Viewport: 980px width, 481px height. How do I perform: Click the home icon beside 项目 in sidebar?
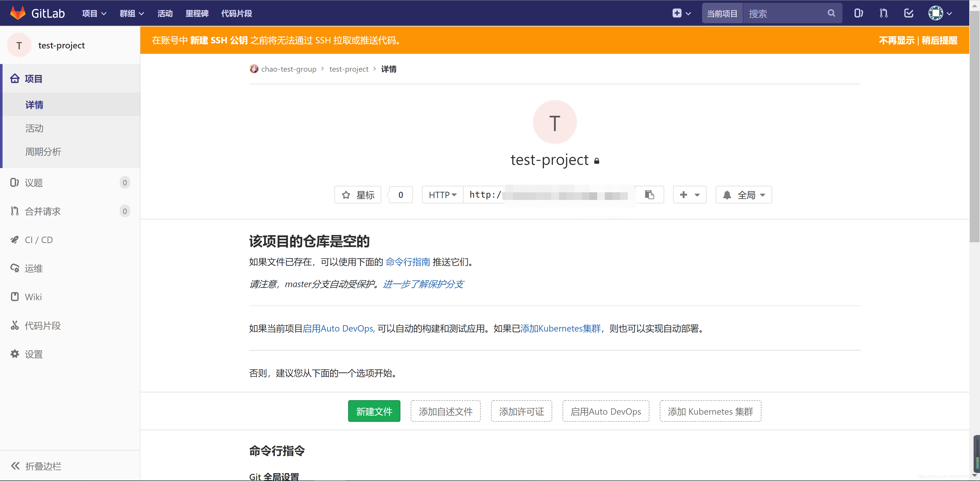[x=15, y=78]
